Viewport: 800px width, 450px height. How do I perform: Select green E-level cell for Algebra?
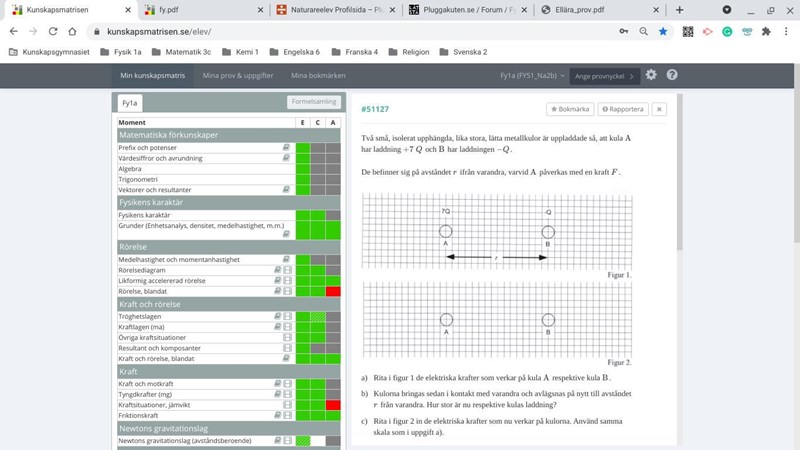pos(303,169)
